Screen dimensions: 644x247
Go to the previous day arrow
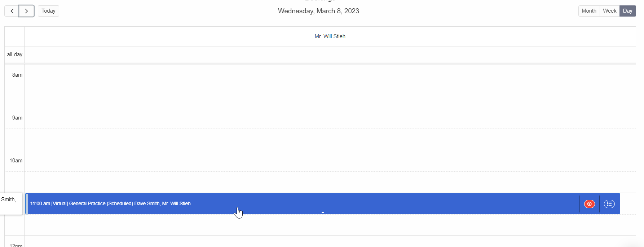point(12,11)
